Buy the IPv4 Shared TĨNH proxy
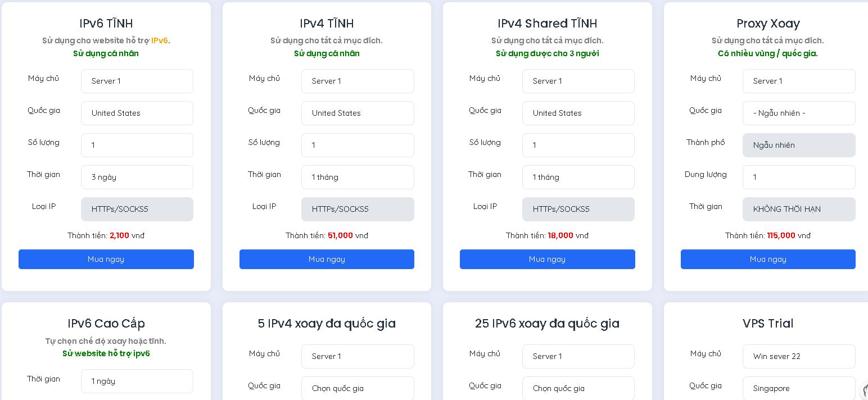The height and width of the screenshot is (400, 868). (547, 259)
